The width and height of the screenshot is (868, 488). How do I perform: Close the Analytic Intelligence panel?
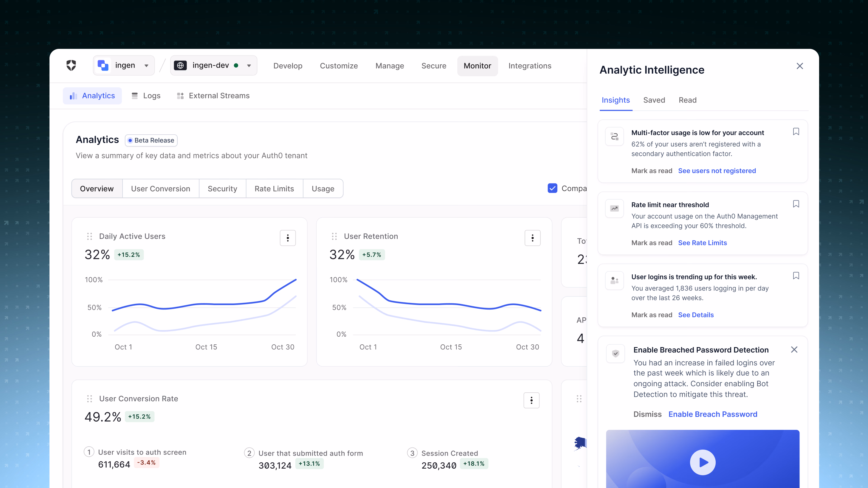[x=800, y=66]
